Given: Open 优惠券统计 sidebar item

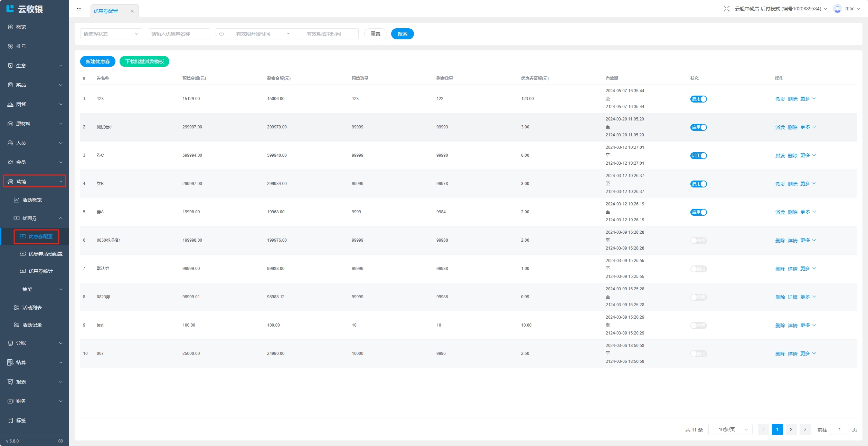Looking at the screenshot, I should point(40,271).
